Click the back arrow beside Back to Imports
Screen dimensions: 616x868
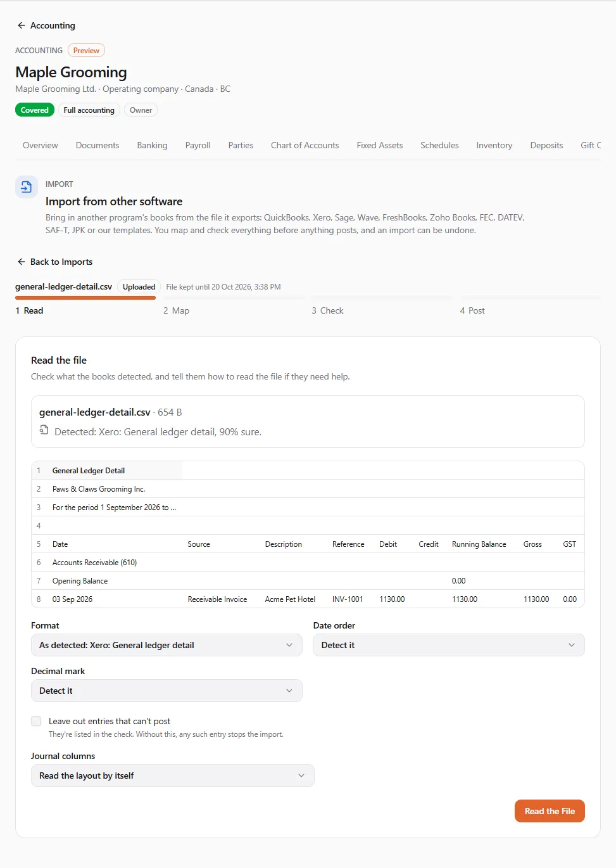(21, 262)
